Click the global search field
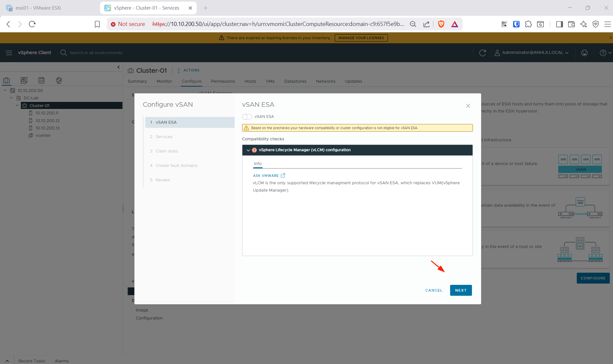Viewport: 613px width, 364px height. click(96, 53)
